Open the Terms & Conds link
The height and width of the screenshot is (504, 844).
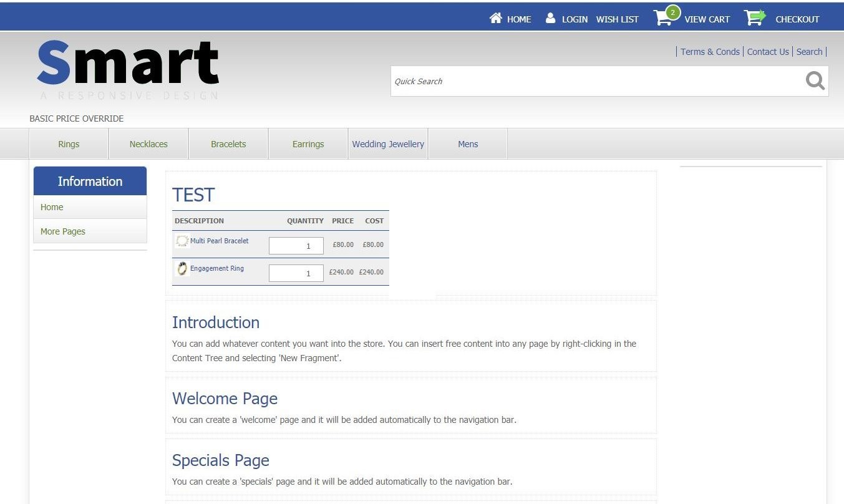click(x=710, y=52)
